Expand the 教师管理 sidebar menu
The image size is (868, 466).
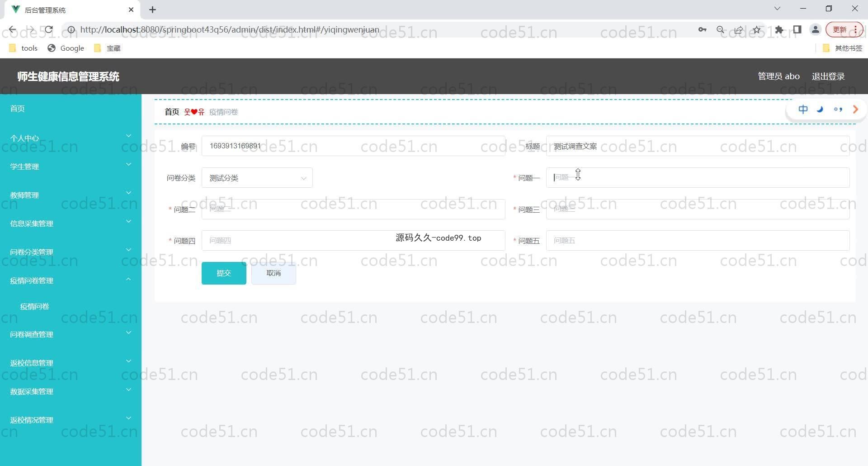point(71,195)
